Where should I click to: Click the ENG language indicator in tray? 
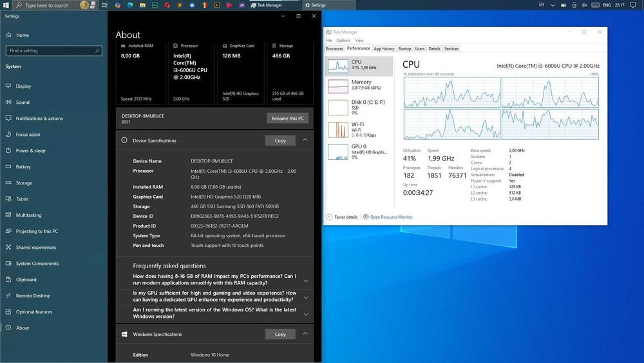tap(607, 5)
